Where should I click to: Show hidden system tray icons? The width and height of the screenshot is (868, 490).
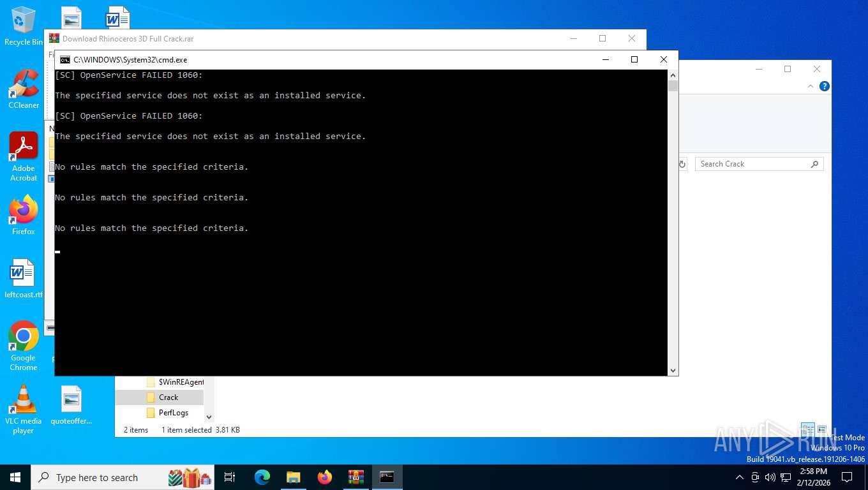click(740, 477)
